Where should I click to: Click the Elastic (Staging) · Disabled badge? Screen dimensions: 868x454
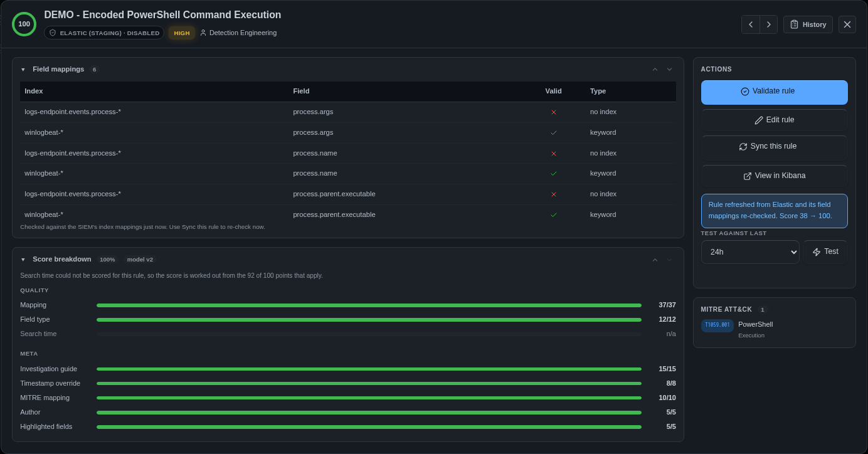(104, 33)
